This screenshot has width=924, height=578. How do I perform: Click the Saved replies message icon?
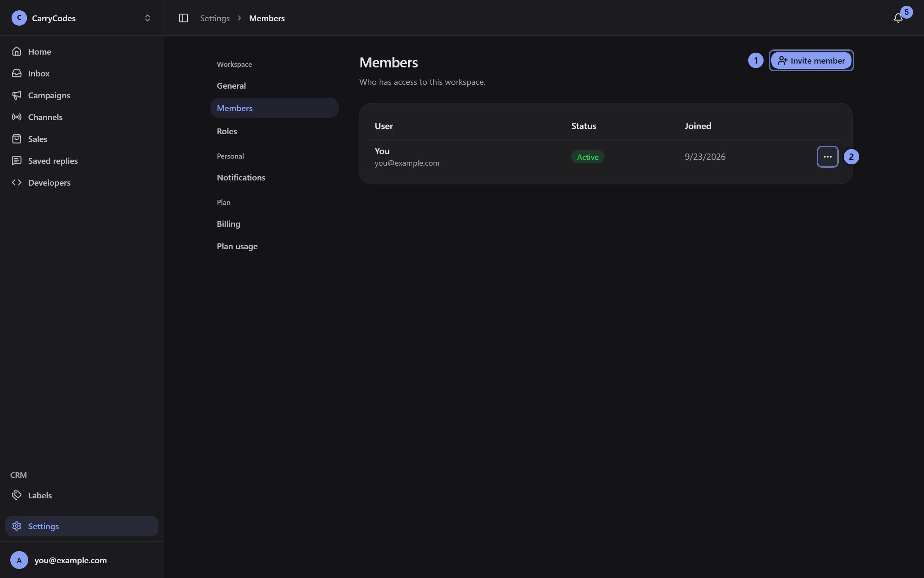[16, 161]
